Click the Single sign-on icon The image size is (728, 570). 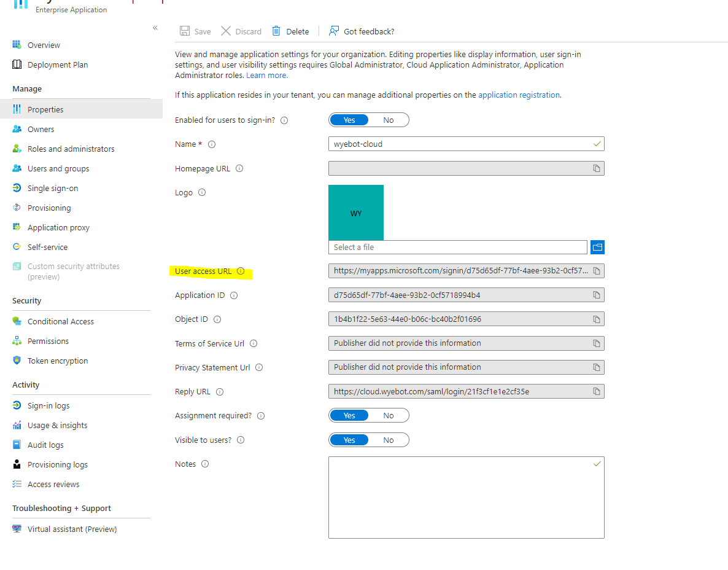[x=17, y=188]
